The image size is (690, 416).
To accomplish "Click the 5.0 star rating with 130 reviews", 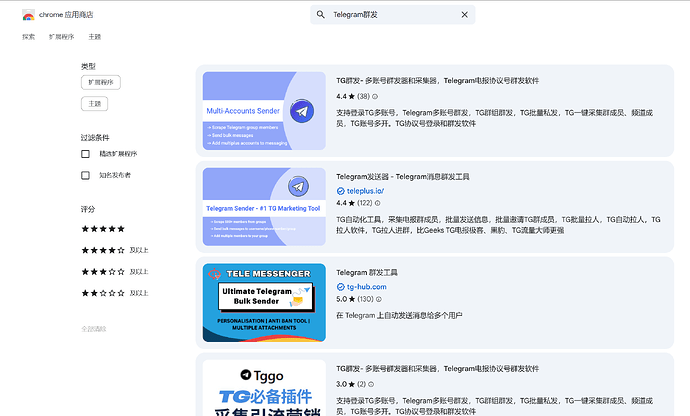I will click(x=355, y=299).
